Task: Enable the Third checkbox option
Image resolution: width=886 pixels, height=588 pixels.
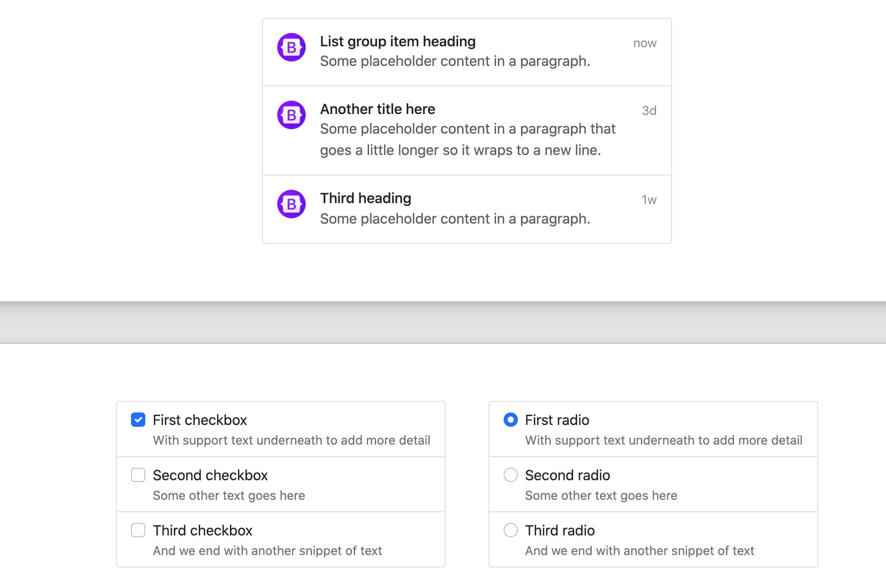Action: click(x=138, y=530)
